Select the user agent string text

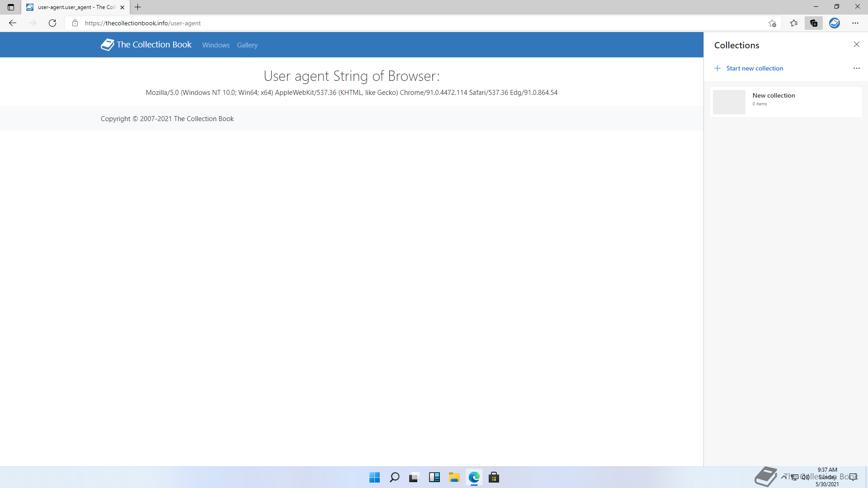tap(352, 93)
